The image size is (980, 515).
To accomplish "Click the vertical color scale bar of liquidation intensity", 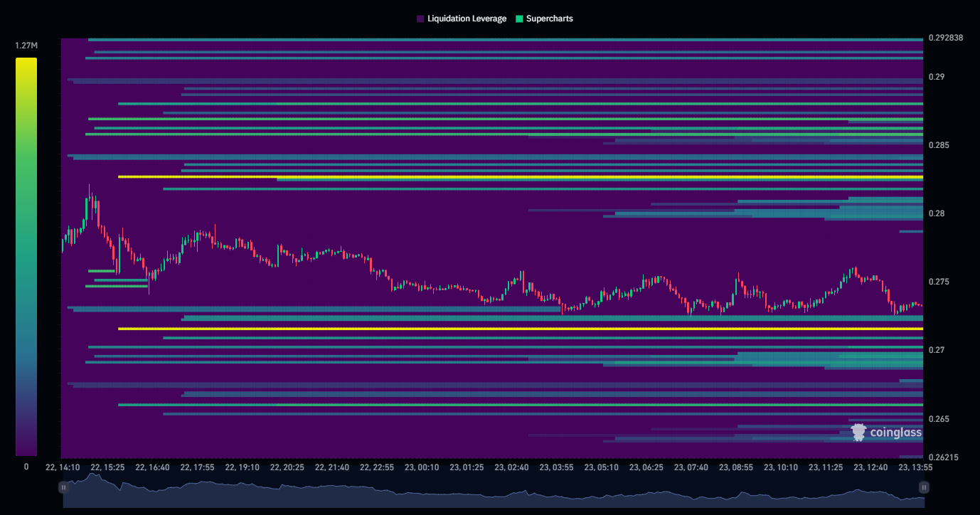I will [26, 257].
